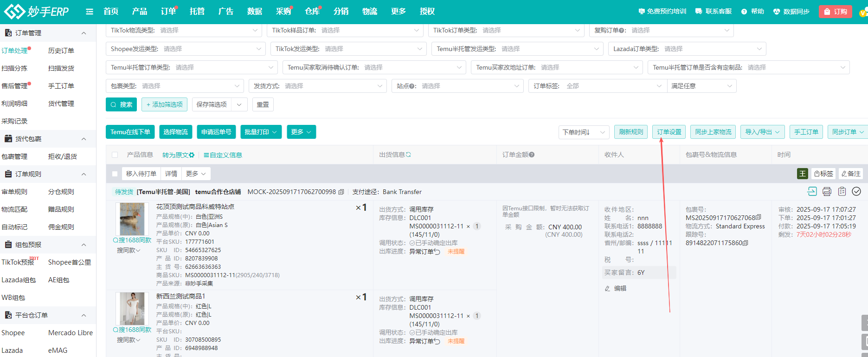The width and height of the screenshot is (868, 357).
Task: Click the 申请运单号 button
Action: click(x=216, y=132)
